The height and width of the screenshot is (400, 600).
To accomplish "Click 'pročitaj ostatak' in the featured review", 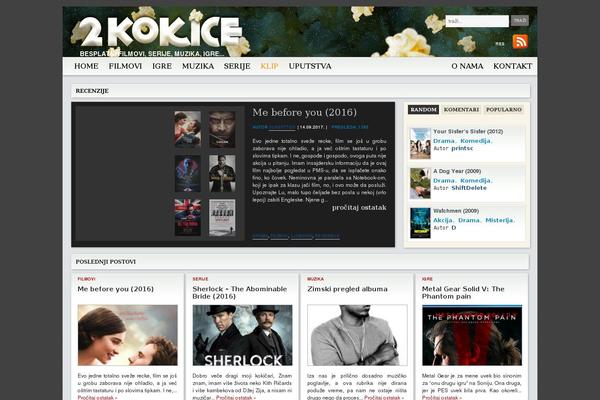I will coord(359,207).
